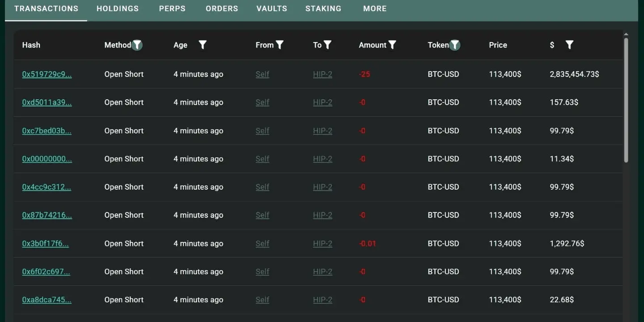Select the Vaults tab
Screen dimensions: 644x322
[272, 8]
